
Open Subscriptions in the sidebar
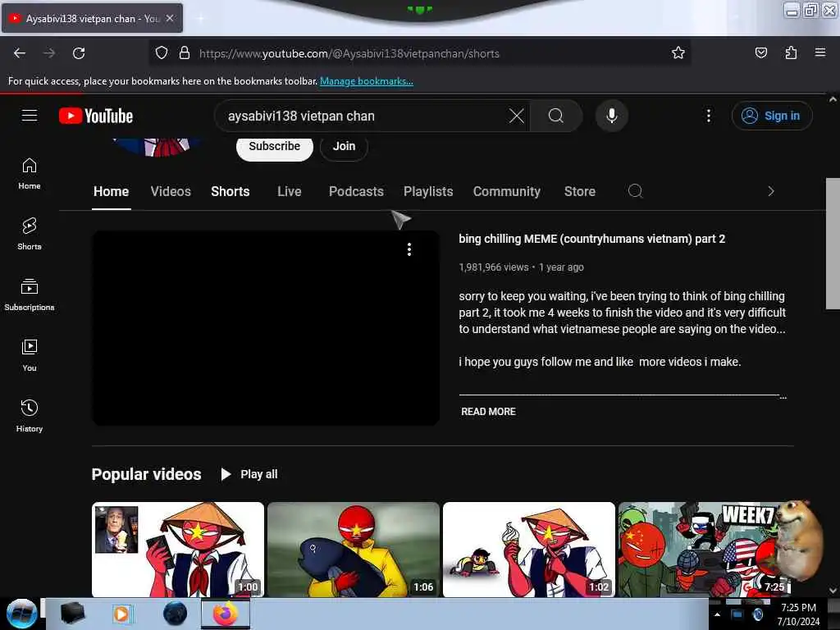point(30,294)
